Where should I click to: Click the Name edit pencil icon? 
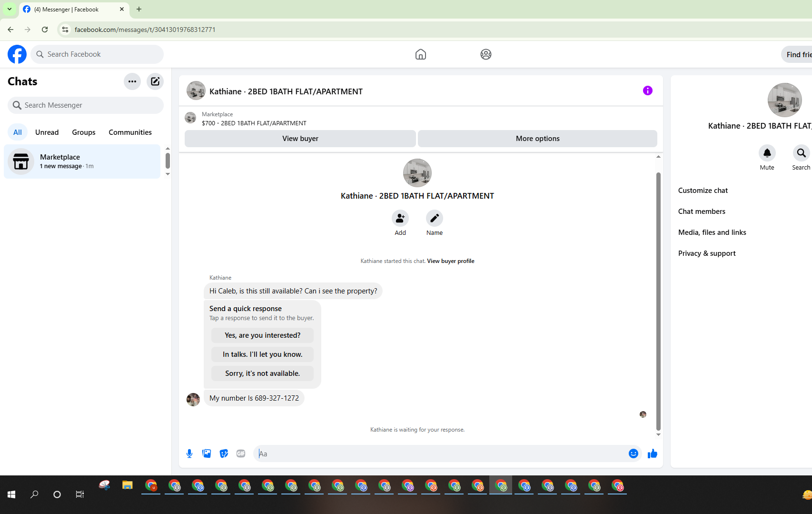coord(435,218)
